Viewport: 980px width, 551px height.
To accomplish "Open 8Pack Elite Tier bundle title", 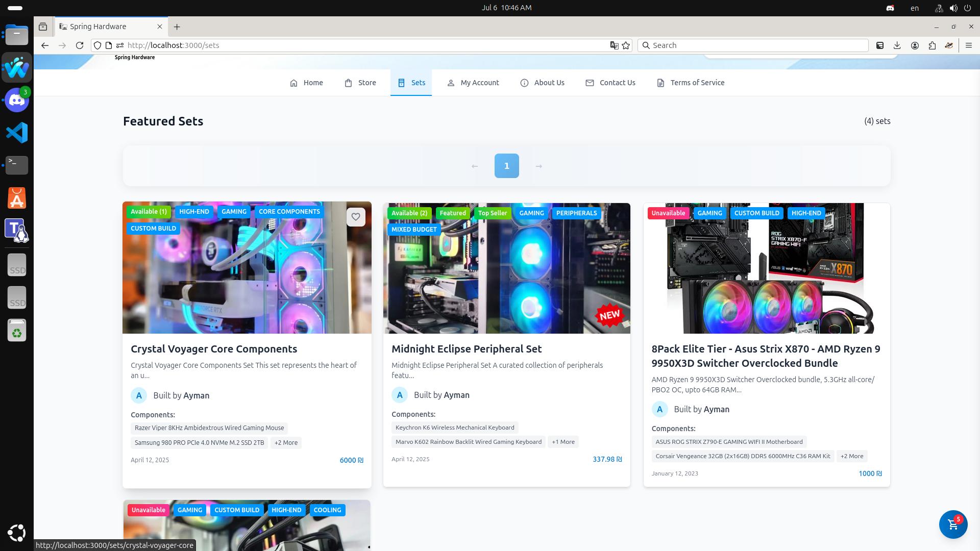I will click(x=766, y=356).
